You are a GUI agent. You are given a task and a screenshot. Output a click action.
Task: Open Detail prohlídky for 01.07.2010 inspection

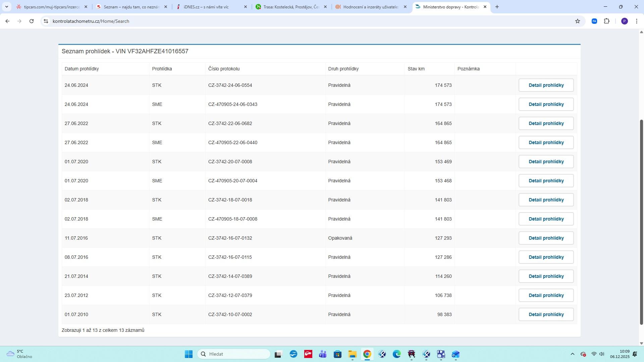point(546,314)
